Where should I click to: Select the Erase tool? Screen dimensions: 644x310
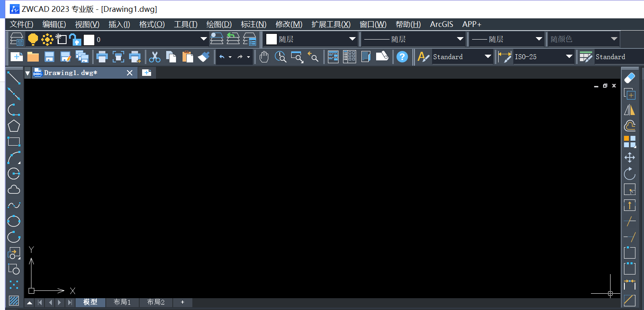(x=630, y=78)
